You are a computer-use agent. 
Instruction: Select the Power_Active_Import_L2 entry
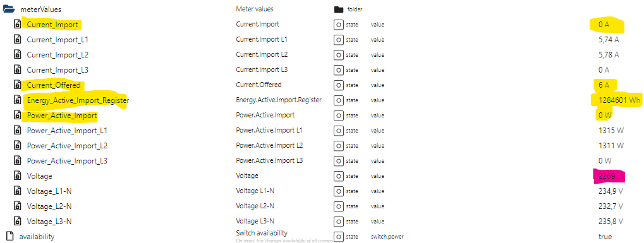(67, 146)
